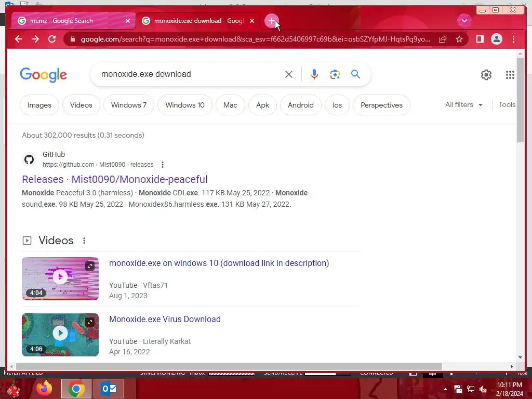Open the taskbar clock showing 10:11 PM
Image resolution: width=532 pixels, height=399 pixels.
pyautogui.click(x=509, y=389)
